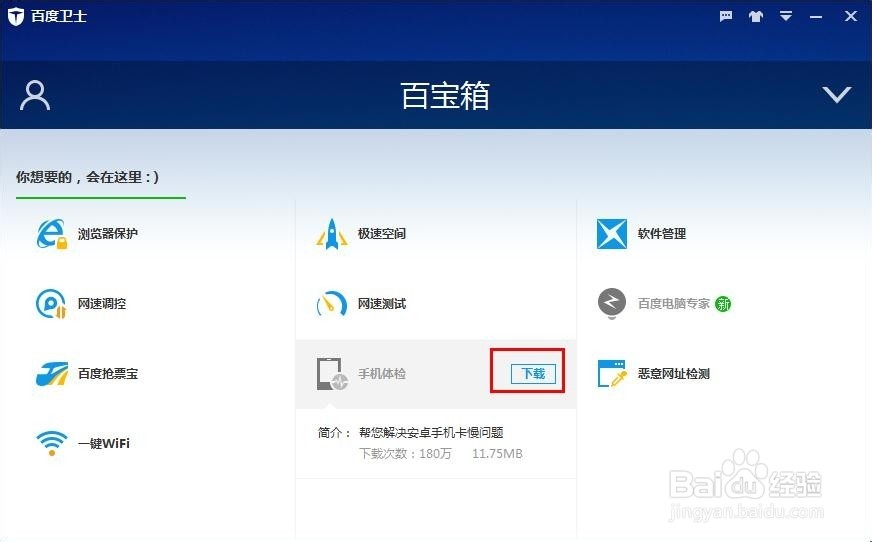This screenshot has height=542, width=872.
Task: Select the 手机体检 phone checkup icon
Action: point(332,374)
